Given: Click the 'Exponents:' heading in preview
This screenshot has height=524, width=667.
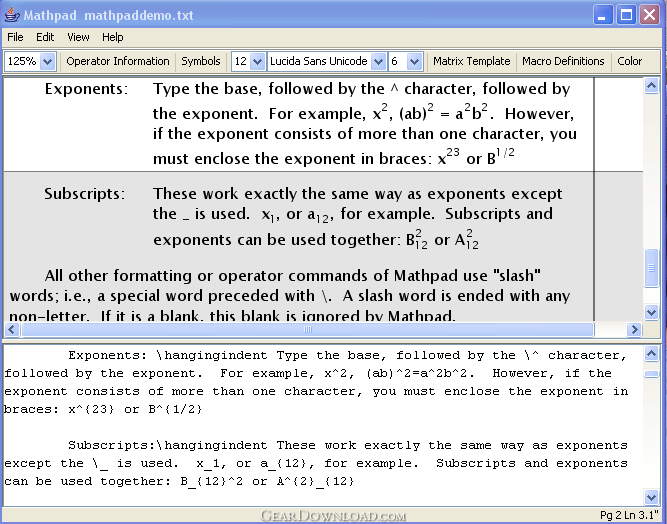Looking at the screenshot, I should coord(86,89).
